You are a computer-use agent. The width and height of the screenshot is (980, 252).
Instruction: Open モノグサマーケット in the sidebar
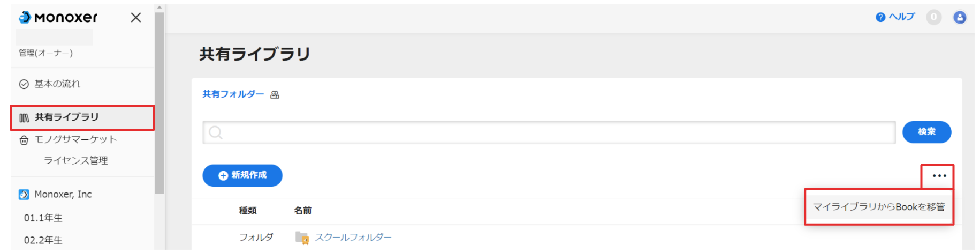[x=75, y=140]
